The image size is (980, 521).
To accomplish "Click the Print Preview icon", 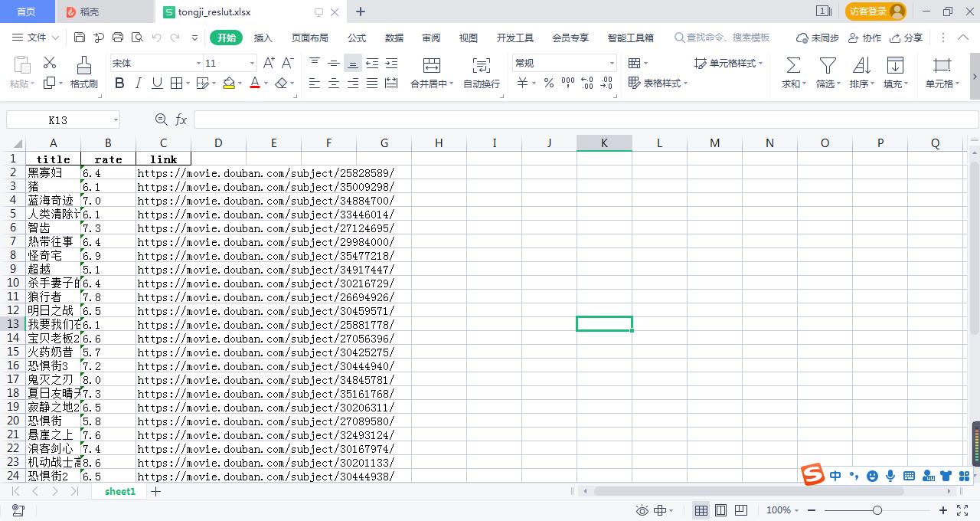I will tap(137, 38).
